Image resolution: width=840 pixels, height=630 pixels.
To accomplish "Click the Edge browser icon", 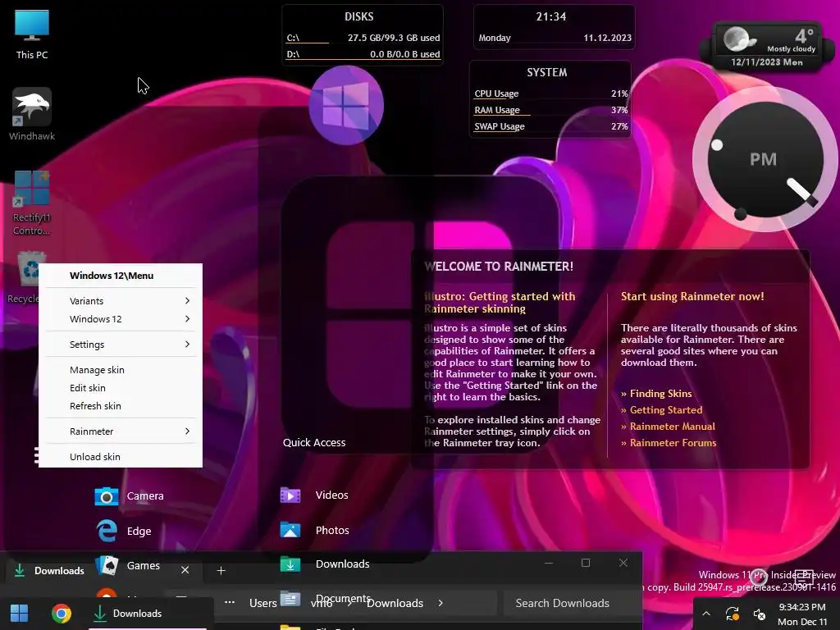I will 107,531.
